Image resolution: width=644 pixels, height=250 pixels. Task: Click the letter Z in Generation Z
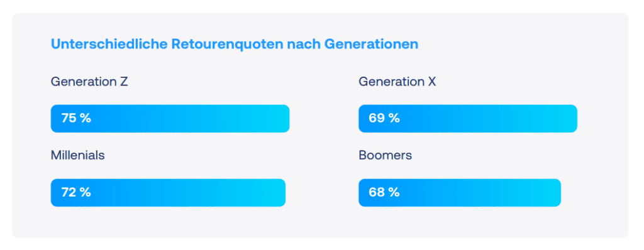tap(124, 82)
